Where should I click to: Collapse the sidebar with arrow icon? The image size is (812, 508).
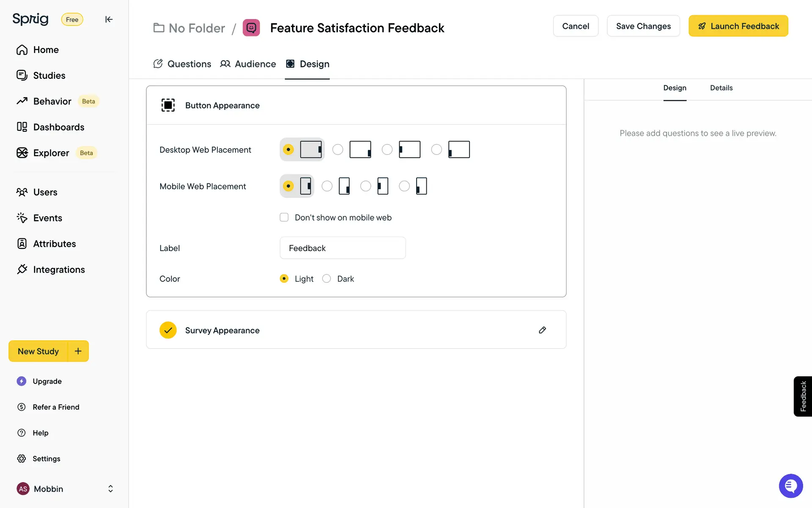[x=109, y=19]
